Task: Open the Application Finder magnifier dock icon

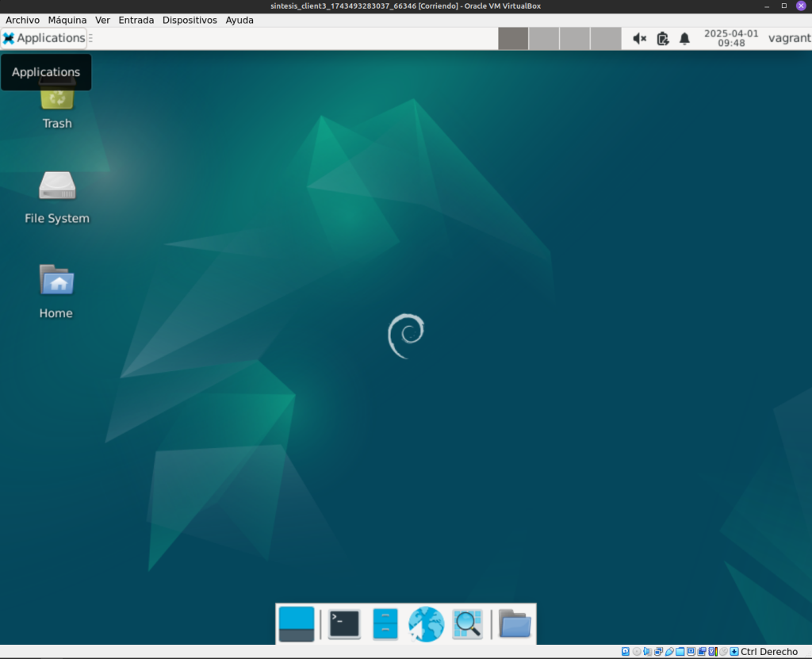Action: (468, 624)
